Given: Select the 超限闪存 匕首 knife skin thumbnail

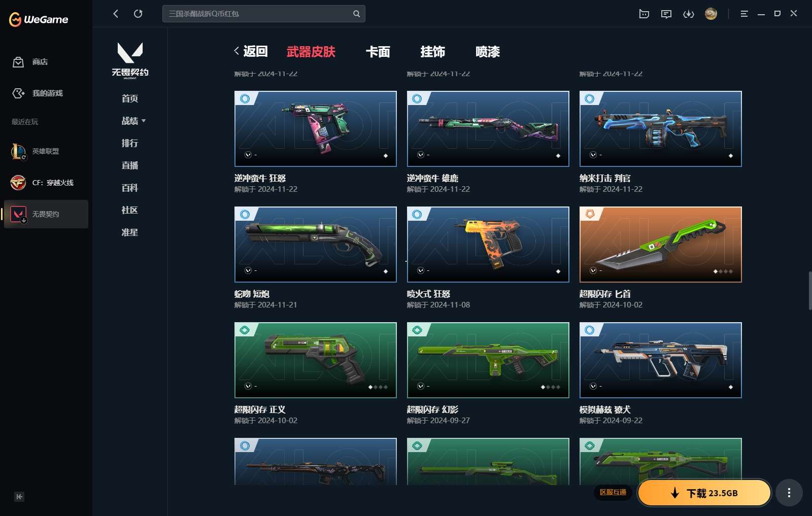Looking at the screenshot, I should 660,245.
